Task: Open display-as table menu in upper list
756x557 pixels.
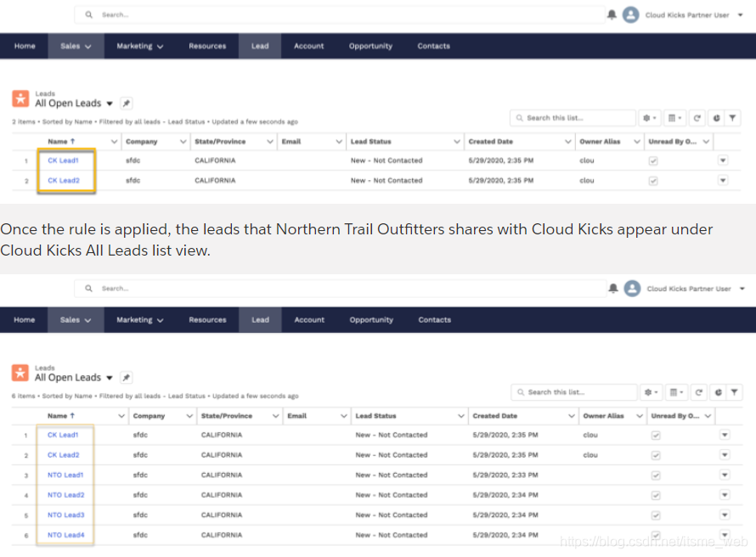Action: coord(675,118)
